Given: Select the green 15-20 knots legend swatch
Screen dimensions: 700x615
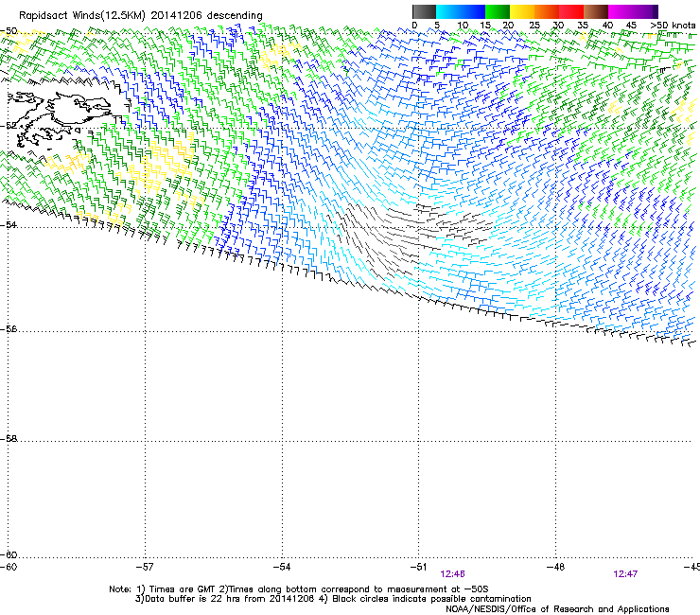Looking at the screenshot, I should [498, 11].
